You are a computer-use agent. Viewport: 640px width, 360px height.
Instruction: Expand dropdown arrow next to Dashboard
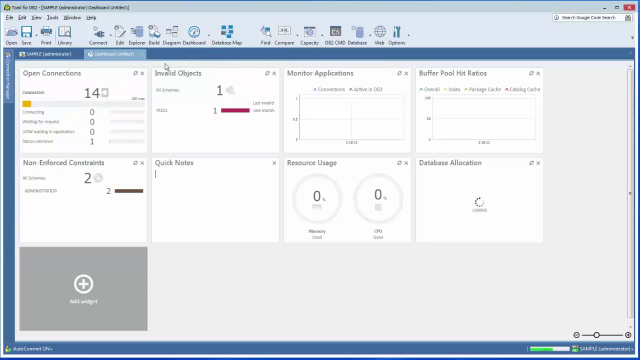tap(209, 35)
